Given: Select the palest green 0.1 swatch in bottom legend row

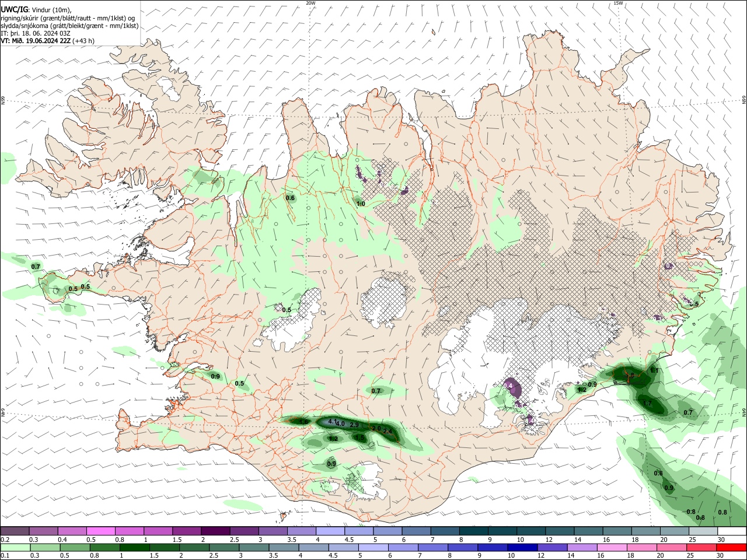Looking at the screenshot, I should click(x=15, y=548).
